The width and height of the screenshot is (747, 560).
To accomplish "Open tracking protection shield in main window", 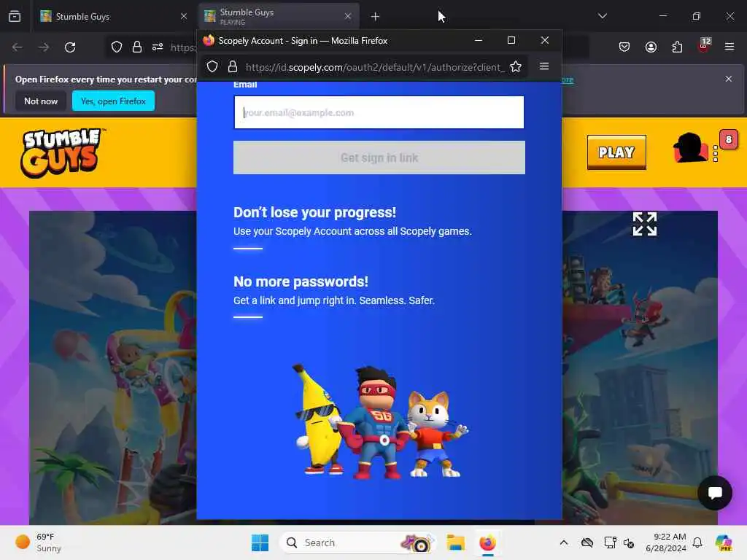I will 117,47.
